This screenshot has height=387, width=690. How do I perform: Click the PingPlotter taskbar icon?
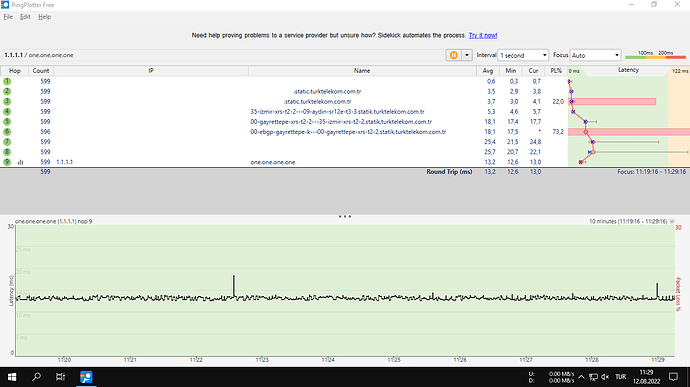point(86,377)
